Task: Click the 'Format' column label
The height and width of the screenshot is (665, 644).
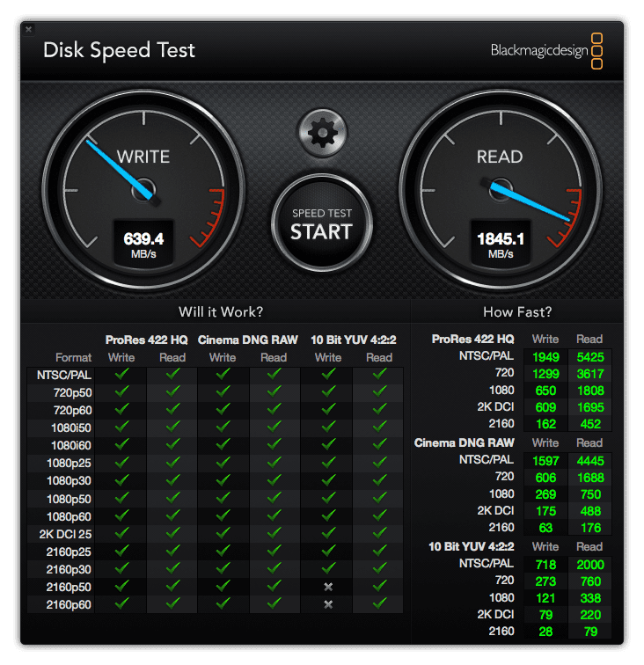Action: (73, 358)
